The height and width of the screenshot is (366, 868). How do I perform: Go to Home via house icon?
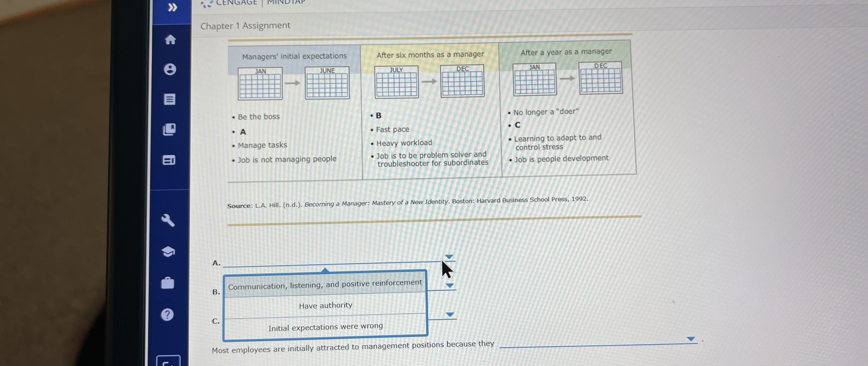pyautogui.click(x=170, y=39)
